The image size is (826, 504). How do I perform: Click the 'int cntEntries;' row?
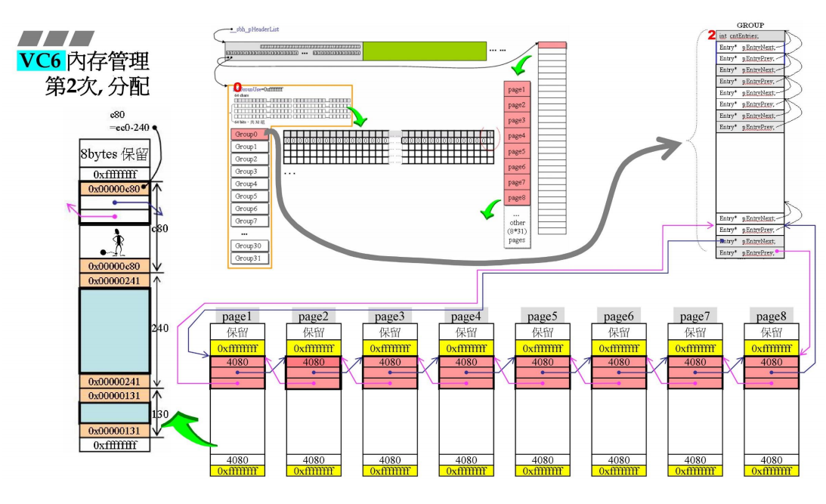[x=750, y=36]
